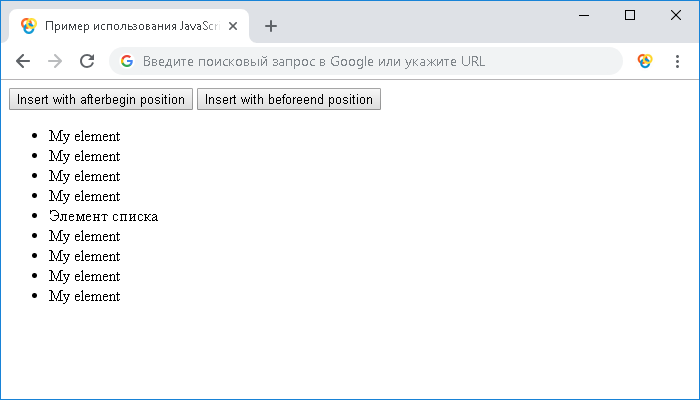Maximize the browser window
The height and width of the screenshot is (400, 700).
tap(630, 15)
